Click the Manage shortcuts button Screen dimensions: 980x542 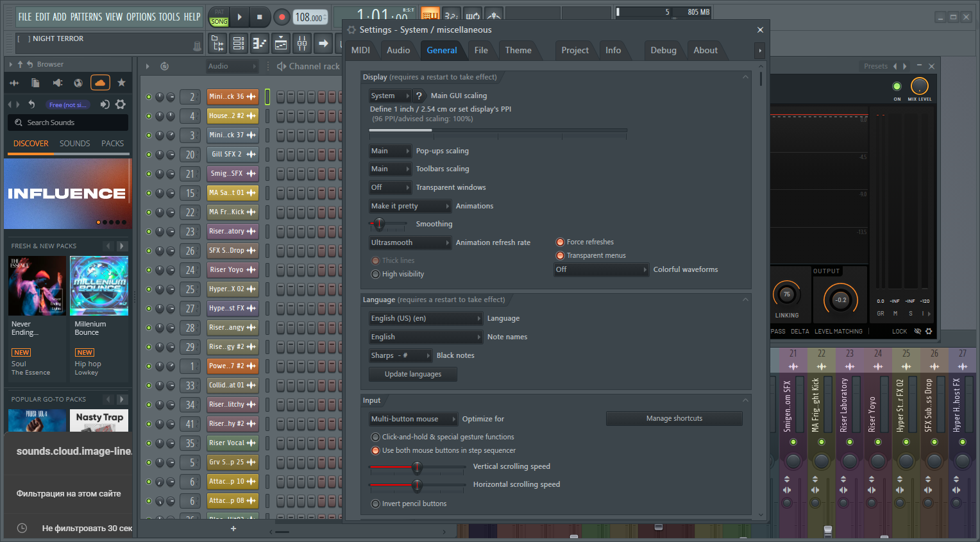[x=674, y=418]
